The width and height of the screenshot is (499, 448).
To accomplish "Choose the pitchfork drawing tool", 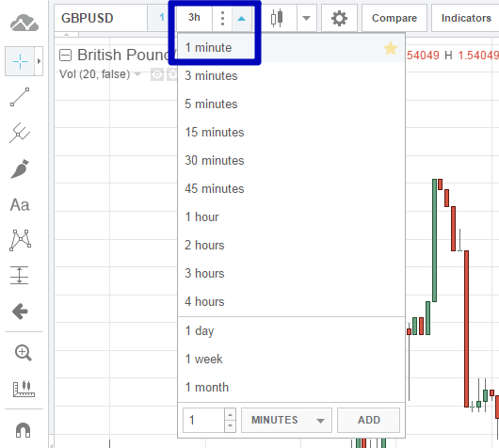I will click(20, 133).
